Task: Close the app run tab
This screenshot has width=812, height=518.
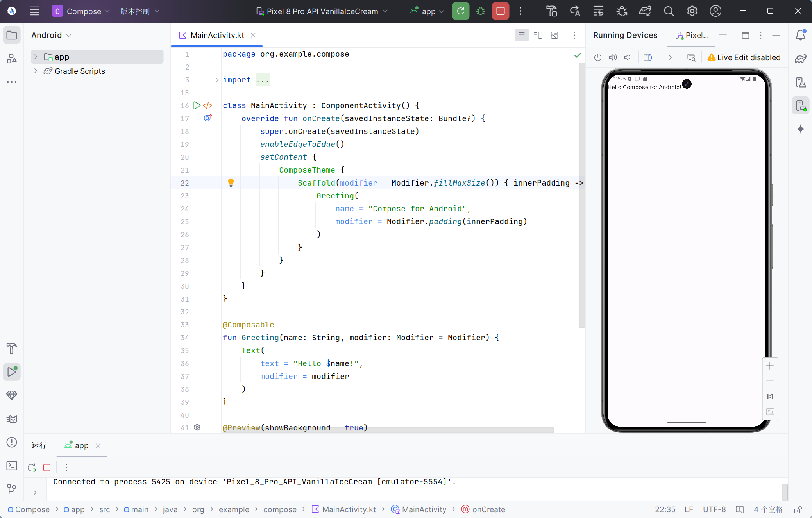Action: coord(98,445)
